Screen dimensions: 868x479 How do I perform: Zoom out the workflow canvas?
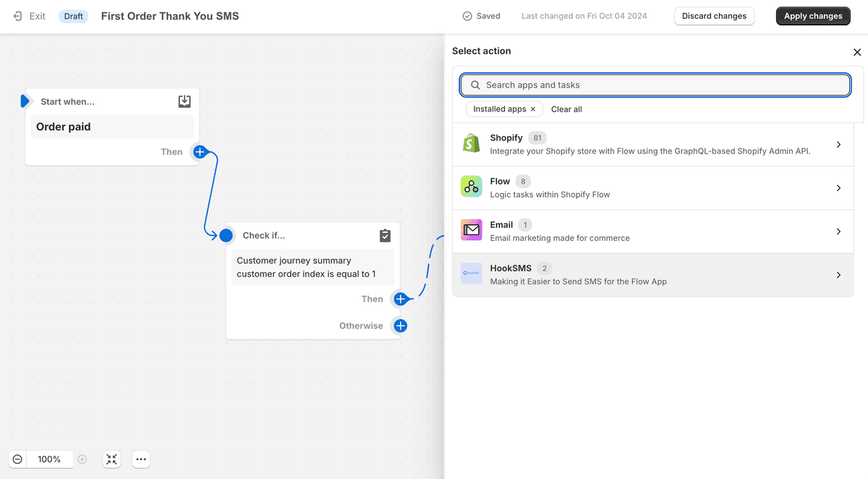17,459
